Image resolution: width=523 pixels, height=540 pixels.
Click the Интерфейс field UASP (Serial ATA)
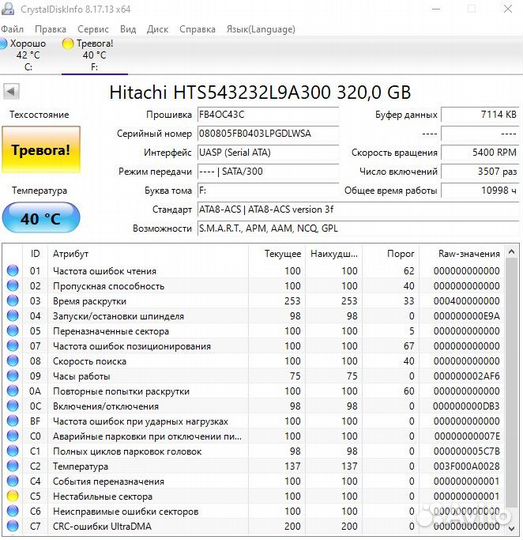tap(268, 153)
